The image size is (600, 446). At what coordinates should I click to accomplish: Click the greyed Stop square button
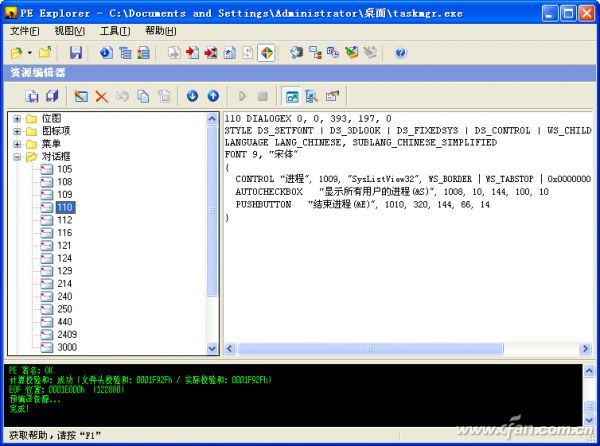pos(262,96)
